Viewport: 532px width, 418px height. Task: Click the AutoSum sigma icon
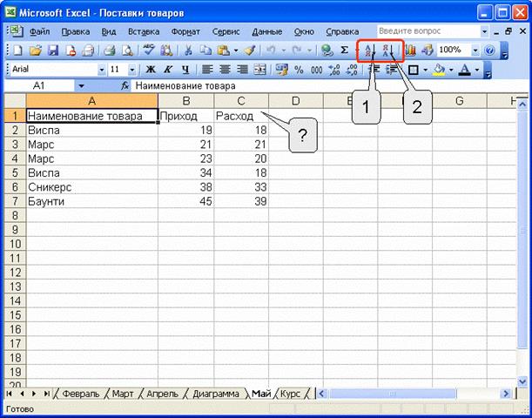pos(344,51)
